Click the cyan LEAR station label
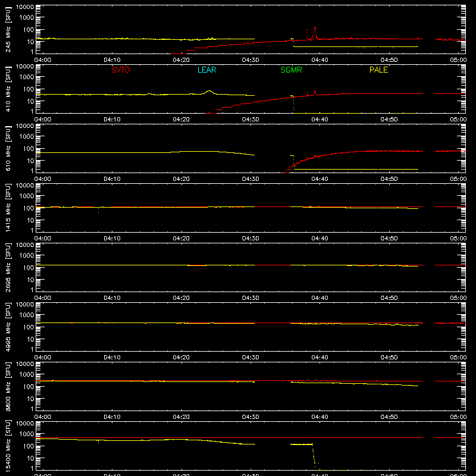476x476 pixels. [206, 70]
